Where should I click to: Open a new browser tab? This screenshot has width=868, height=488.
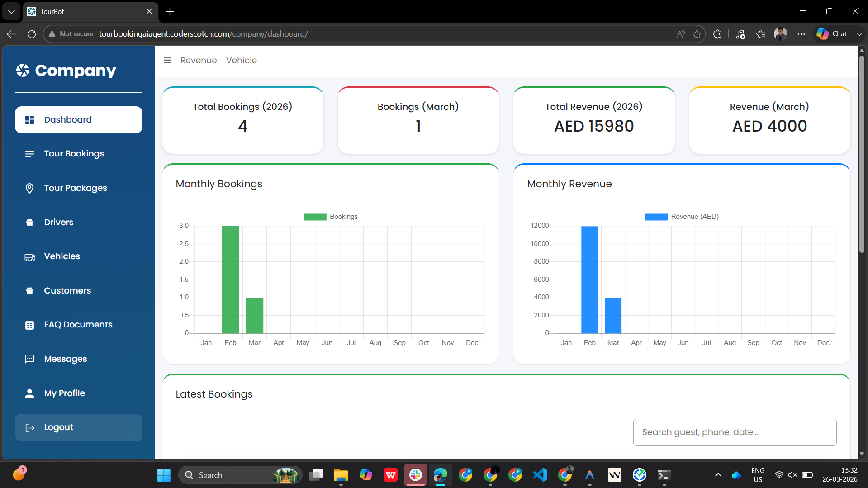[x=170, y=11]
